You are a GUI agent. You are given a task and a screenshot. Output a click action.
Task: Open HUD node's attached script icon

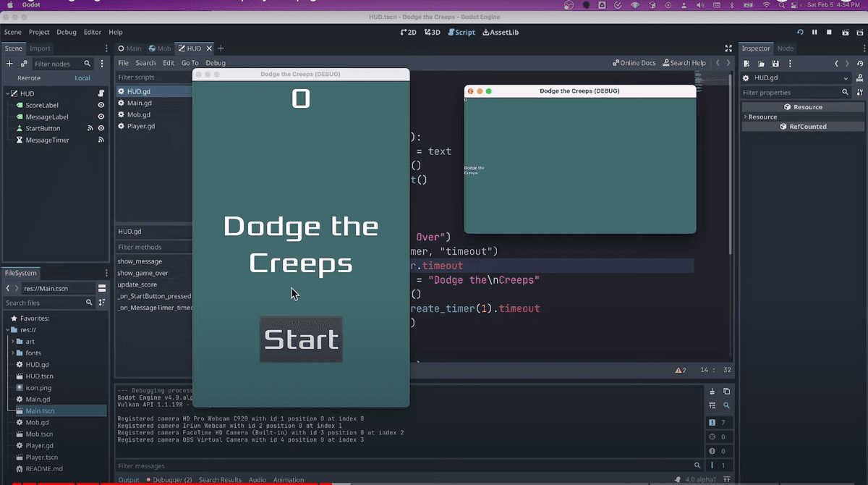click(101, 93)
